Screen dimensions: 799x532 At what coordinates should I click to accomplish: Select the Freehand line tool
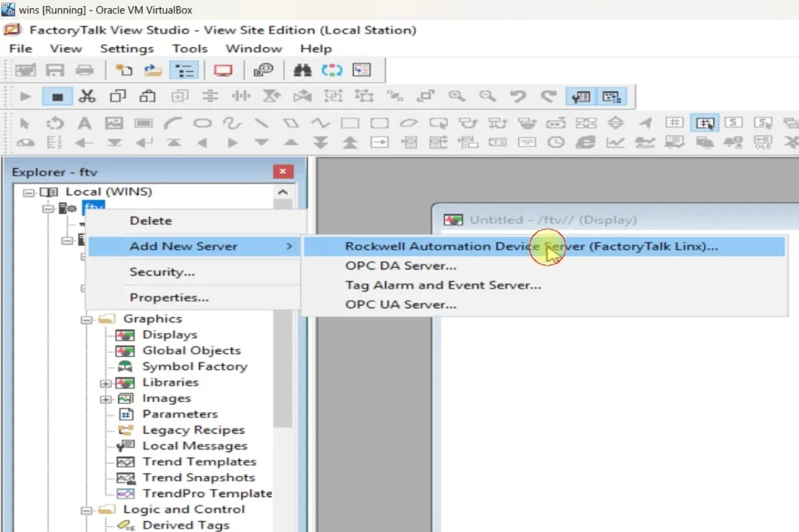tap(231, 123)
